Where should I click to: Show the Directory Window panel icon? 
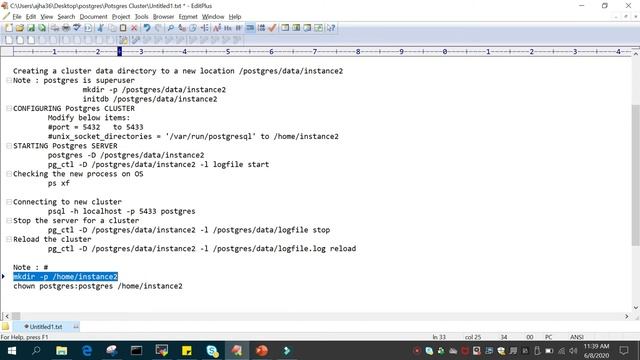(x=285, y=28)
